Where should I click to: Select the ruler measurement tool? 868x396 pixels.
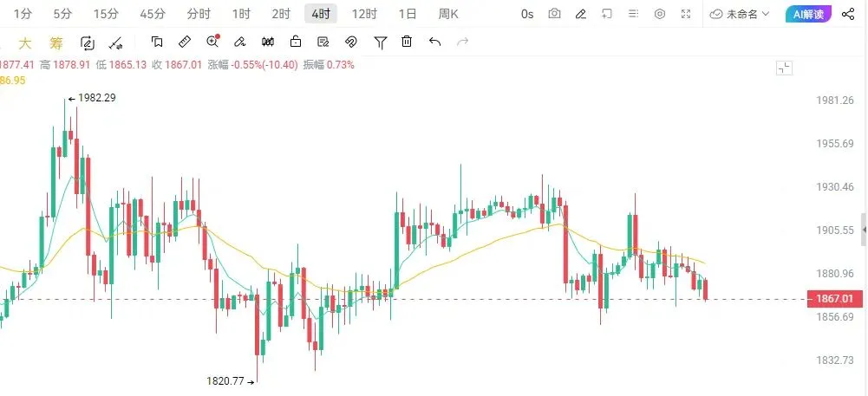185,42
